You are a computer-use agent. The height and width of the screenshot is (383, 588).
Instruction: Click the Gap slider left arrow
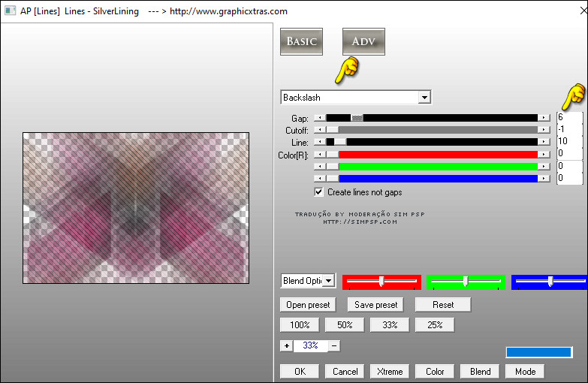point(319,118)
